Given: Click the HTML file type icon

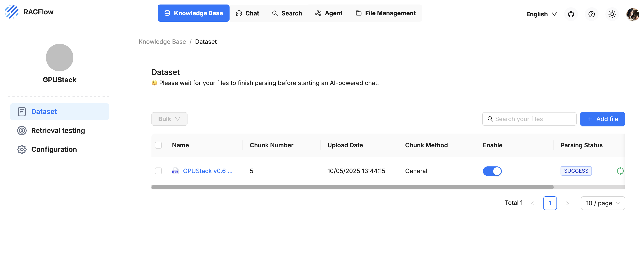Looking at the screenshot, I should [x=175, y=171].
